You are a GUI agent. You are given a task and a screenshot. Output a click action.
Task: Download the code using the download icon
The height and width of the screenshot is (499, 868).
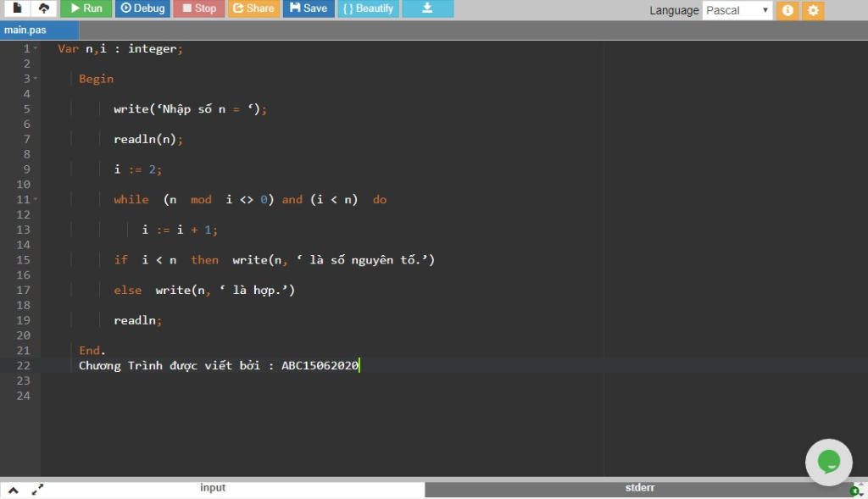(x=427, y=8)
